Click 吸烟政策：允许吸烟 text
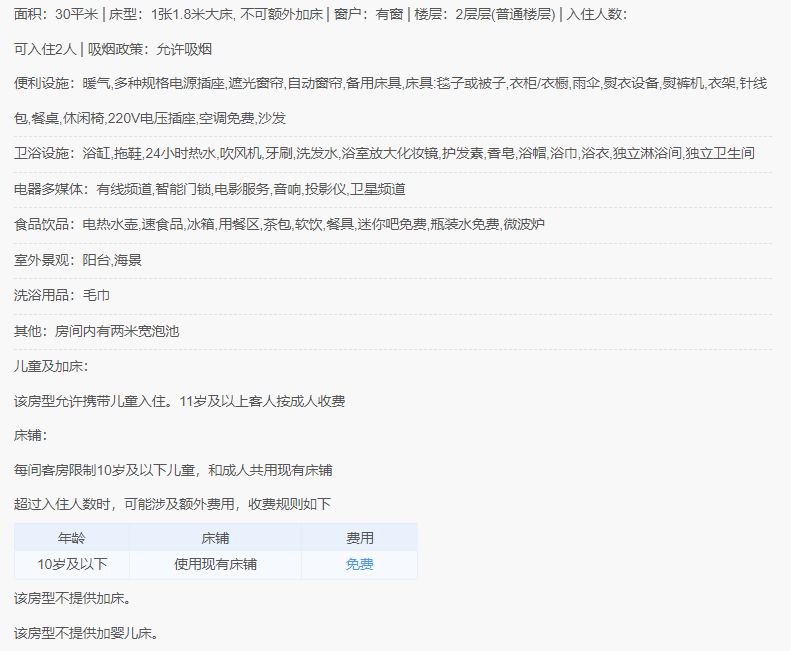The width and height of the screenshot is (791, 651). [150, 49]
